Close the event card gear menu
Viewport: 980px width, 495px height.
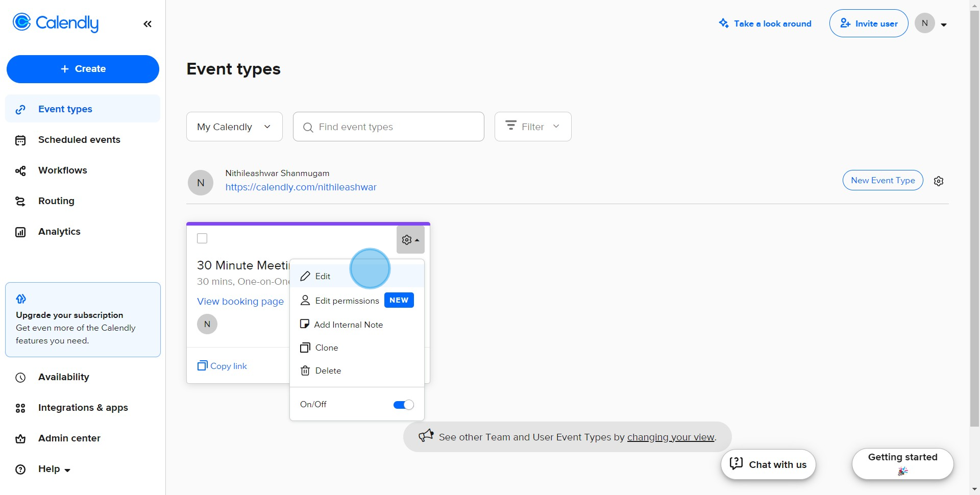[410, 240]
